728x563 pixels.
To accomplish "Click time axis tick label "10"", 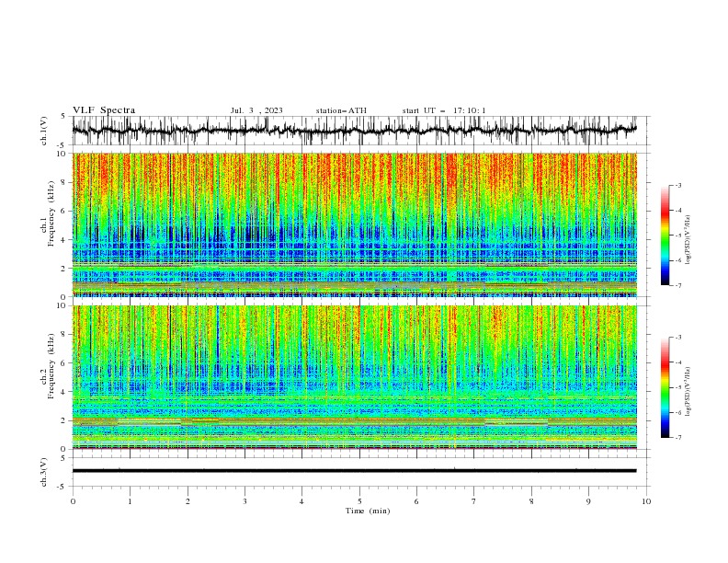I will [x=646, y=501].
